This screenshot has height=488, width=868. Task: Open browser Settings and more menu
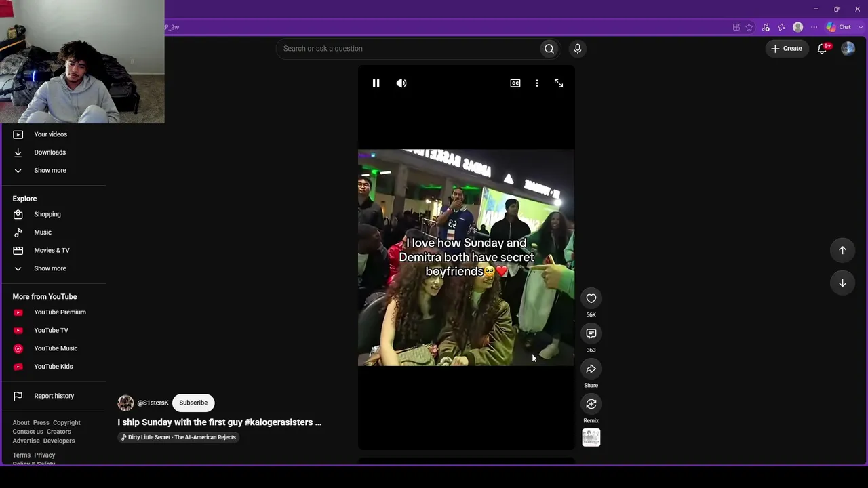pyautogui.click(x=814, y=27)
